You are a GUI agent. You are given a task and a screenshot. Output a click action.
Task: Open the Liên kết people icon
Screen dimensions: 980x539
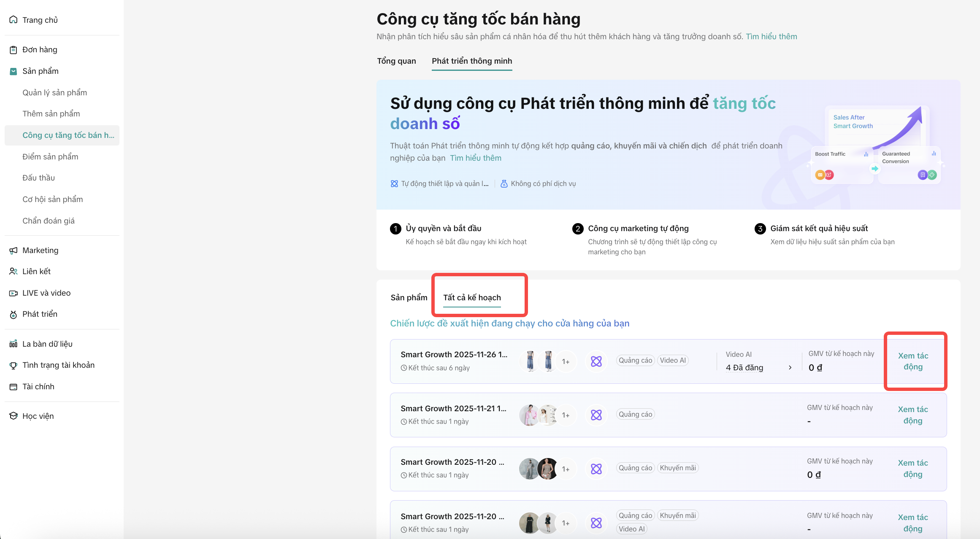pos(14,272)
